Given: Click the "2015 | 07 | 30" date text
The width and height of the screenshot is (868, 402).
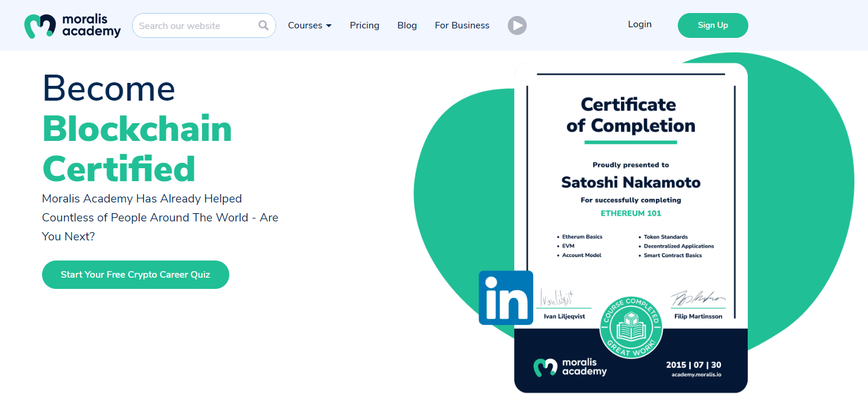Looking at the screenshot, I should coord(694,365).
